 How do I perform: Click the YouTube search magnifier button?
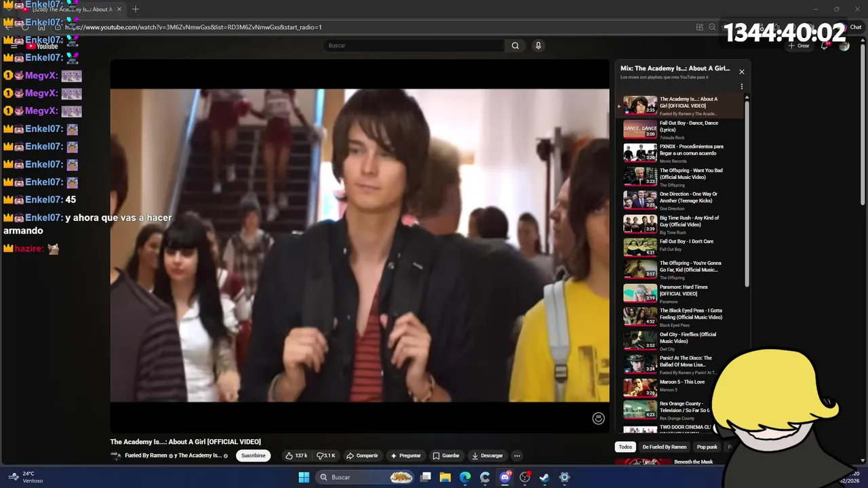tap(515, 45)
